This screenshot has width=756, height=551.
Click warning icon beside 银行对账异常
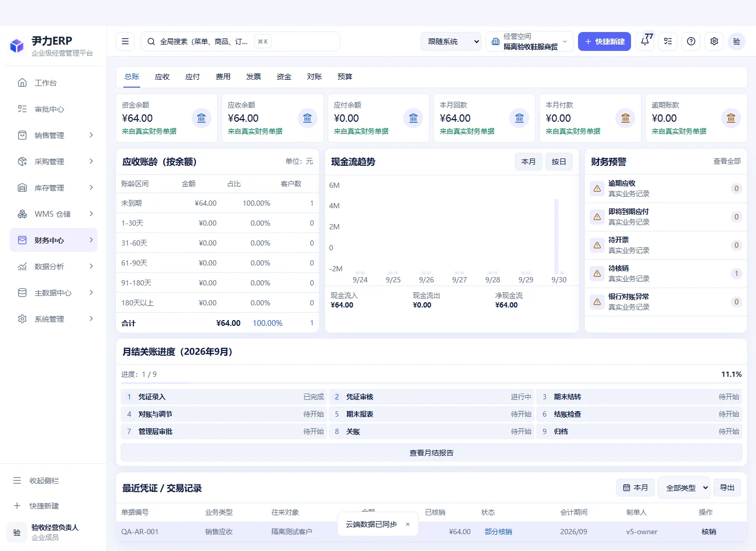point(597,302)
